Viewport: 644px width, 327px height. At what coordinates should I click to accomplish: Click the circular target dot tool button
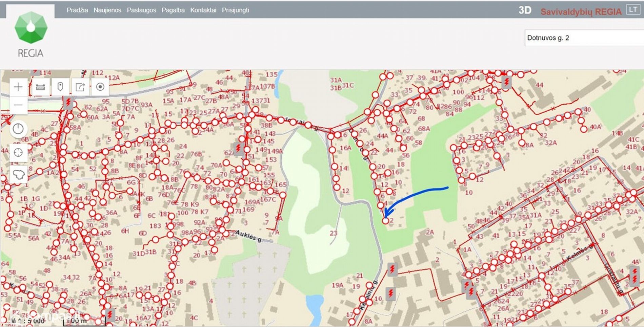tap(100, 87)
